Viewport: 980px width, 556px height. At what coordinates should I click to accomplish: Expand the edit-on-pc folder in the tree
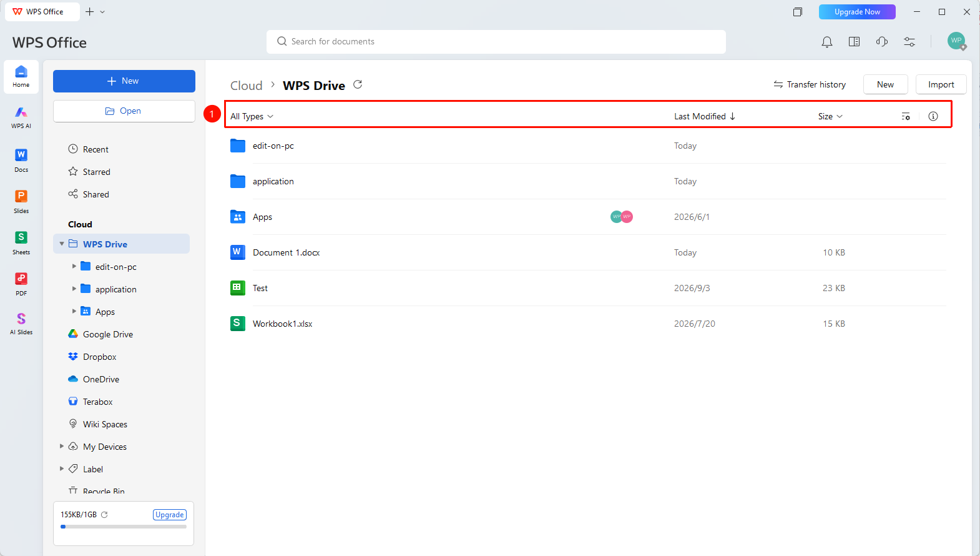click(74, 266)
